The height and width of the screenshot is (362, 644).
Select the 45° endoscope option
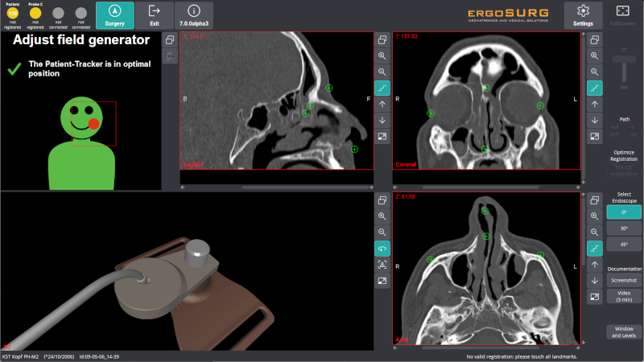click(624, 244)
